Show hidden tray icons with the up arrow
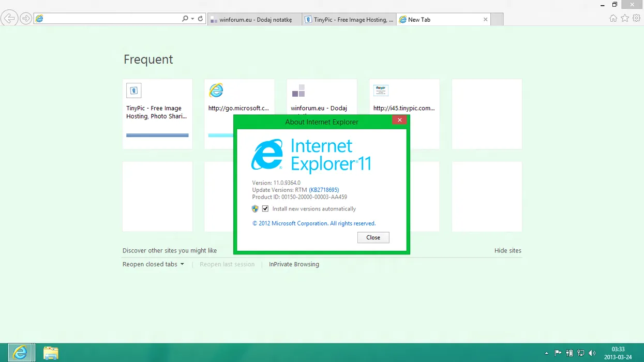The height and width of the screenshot is (362, 644). pyautogui.click(x=547, y=353)
